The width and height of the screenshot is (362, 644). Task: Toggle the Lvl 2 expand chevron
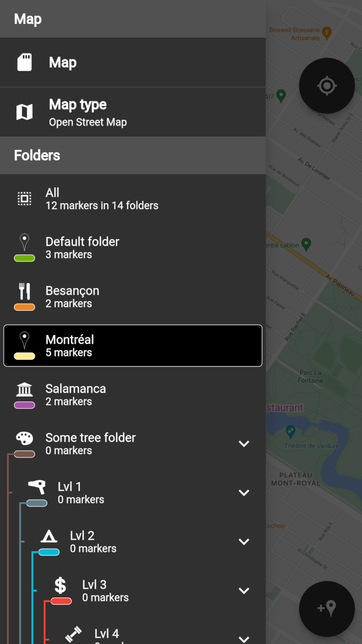pyautogui.click(x=244, y=541)
